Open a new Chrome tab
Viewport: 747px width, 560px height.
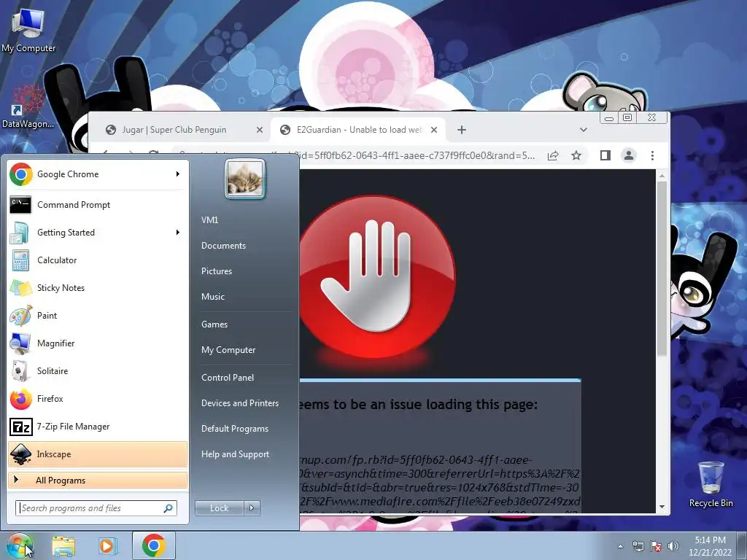[x=462, y=130]
